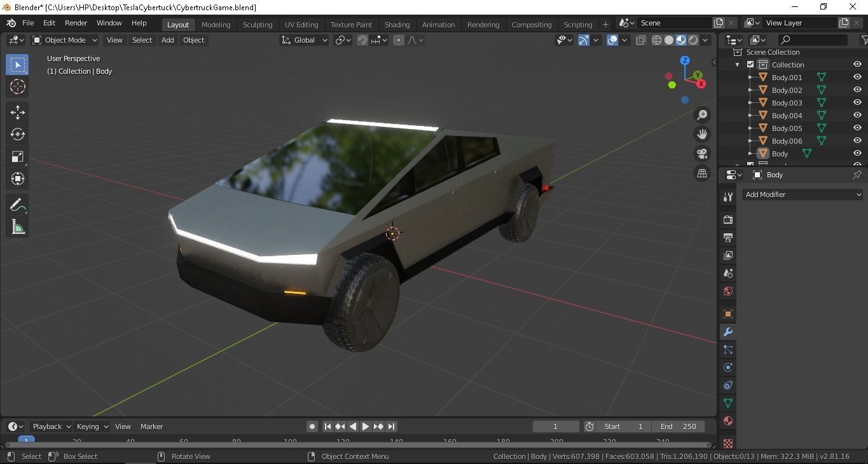The height and width of the screenshot is (464, 868).
Task: Open the Object Mode dropdown
Action: (64, 40)
